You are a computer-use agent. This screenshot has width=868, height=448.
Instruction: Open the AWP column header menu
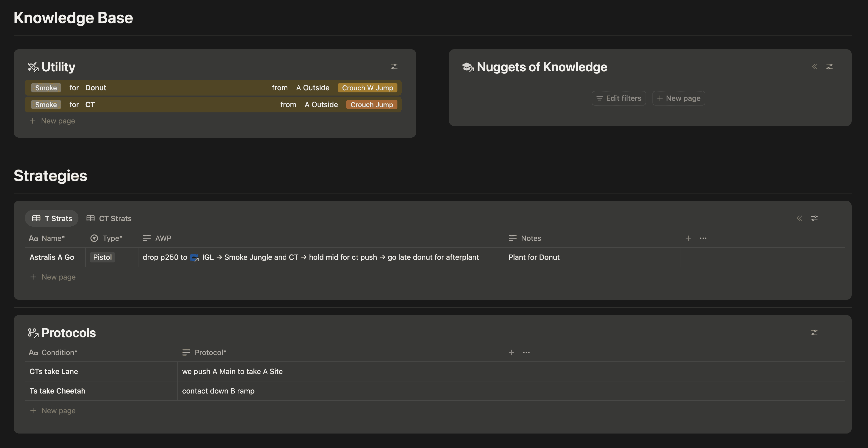click(x=157, y=238)
